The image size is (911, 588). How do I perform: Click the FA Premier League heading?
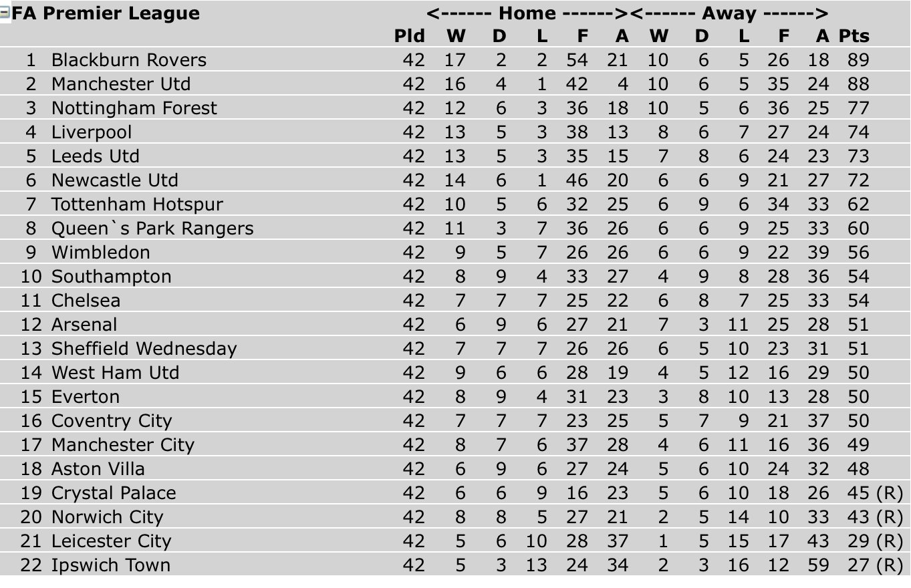(x=106, y=13)
